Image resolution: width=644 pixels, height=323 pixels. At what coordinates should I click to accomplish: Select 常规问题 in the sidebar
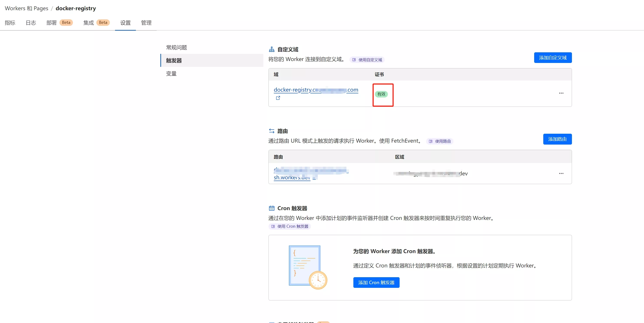(176, 47)
